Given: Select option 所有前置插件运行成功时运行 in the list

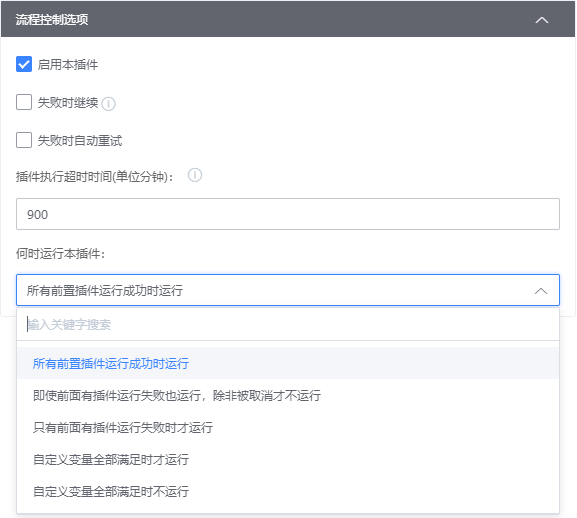Looking at the screenshot, I should point(288,363).
